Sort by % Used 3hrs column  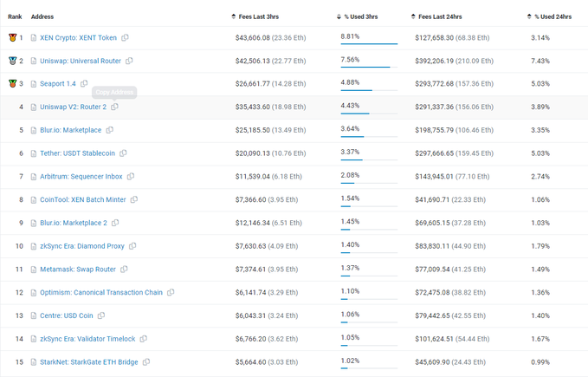click(x=357, y=16)
